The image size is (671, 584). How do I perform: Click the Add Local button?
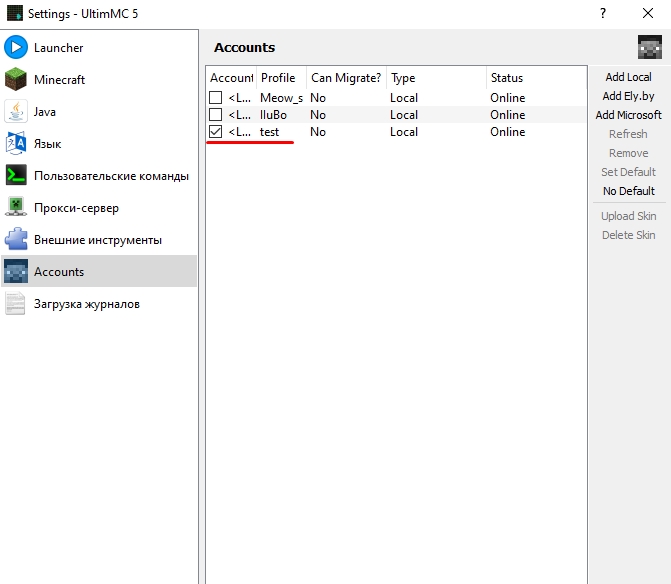628,77
